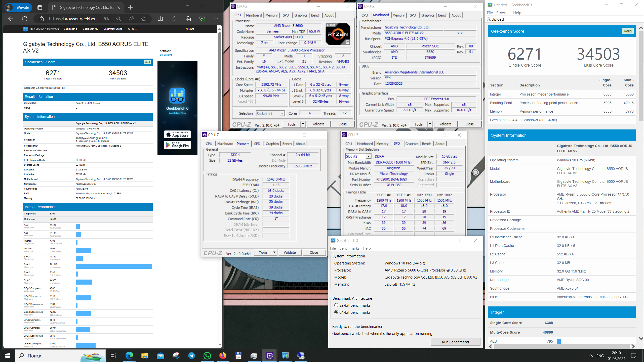Screen dimensions: 644x362
Task: Expand Tools arrow in CPU-Z Memory window
Action: [274, 252]
